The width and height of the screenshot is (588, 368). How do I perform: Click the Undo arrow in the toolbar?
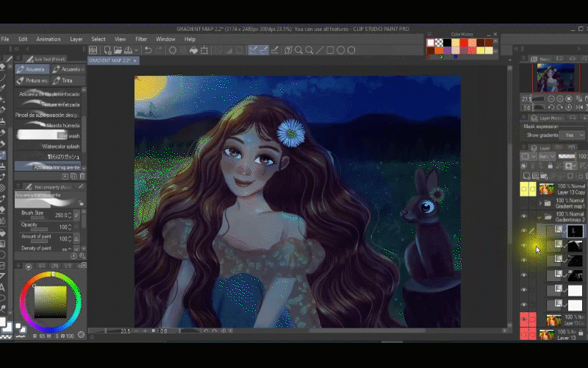(148, 50)
